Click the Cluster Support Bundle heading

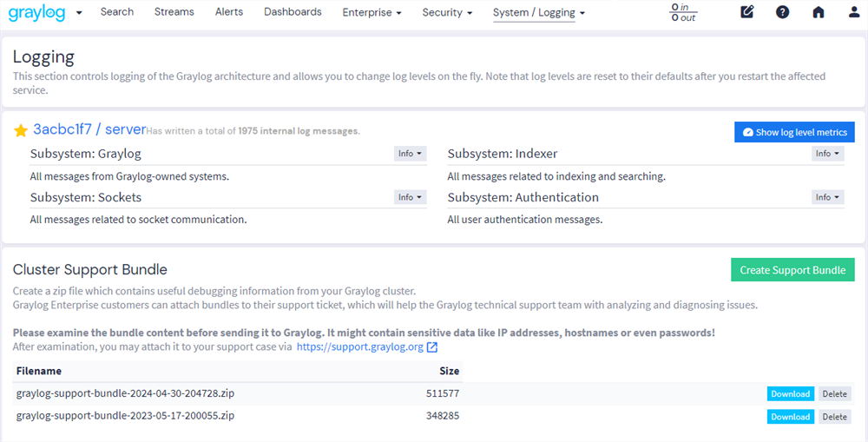click(89, 270)
